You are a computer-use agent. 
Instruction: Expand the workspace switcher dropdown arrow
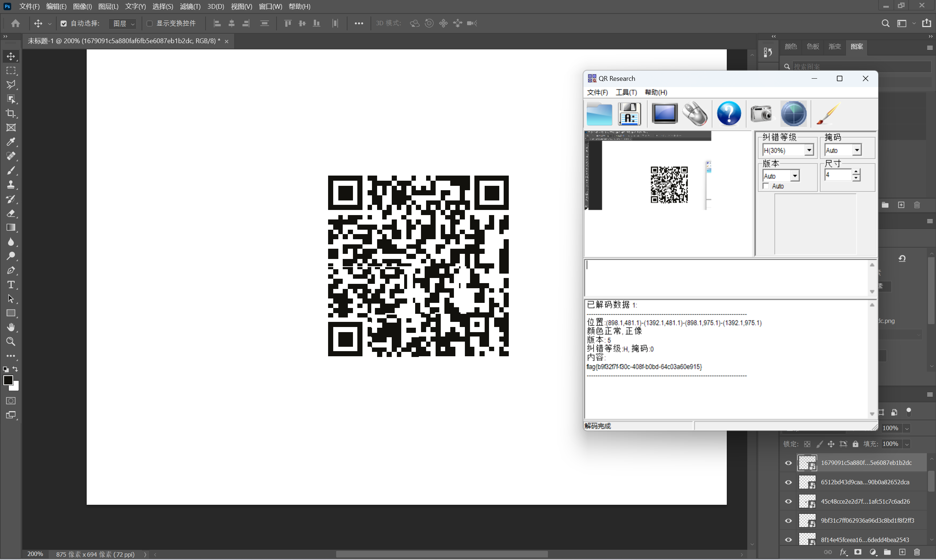pyautogui.click(x=914, y=23)
